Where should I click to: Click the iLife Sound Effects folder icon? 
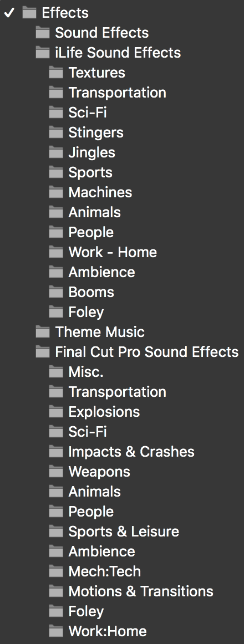click(x=43, y=53)
